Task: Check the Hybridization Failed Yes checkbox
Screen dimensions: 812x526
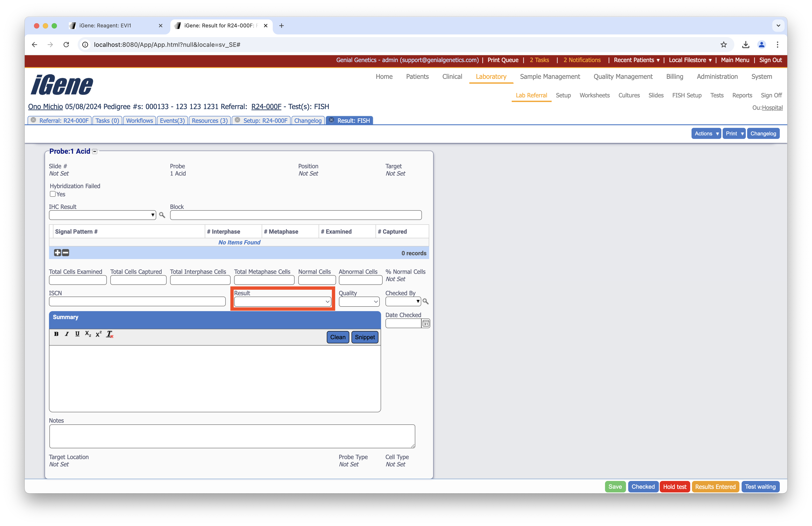Action: (53, 194)
